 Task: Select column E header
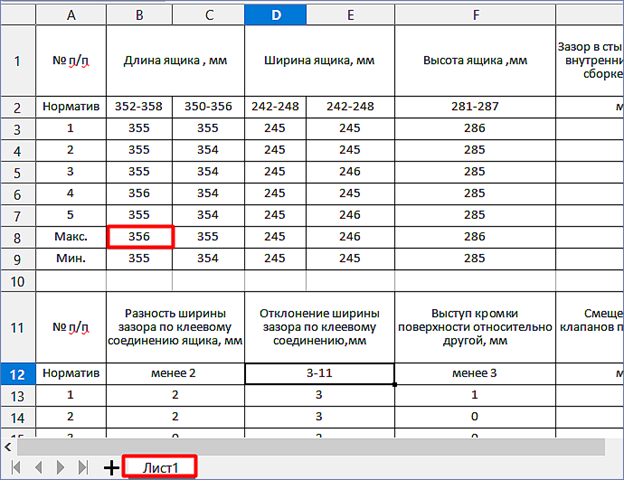[350, 15]
